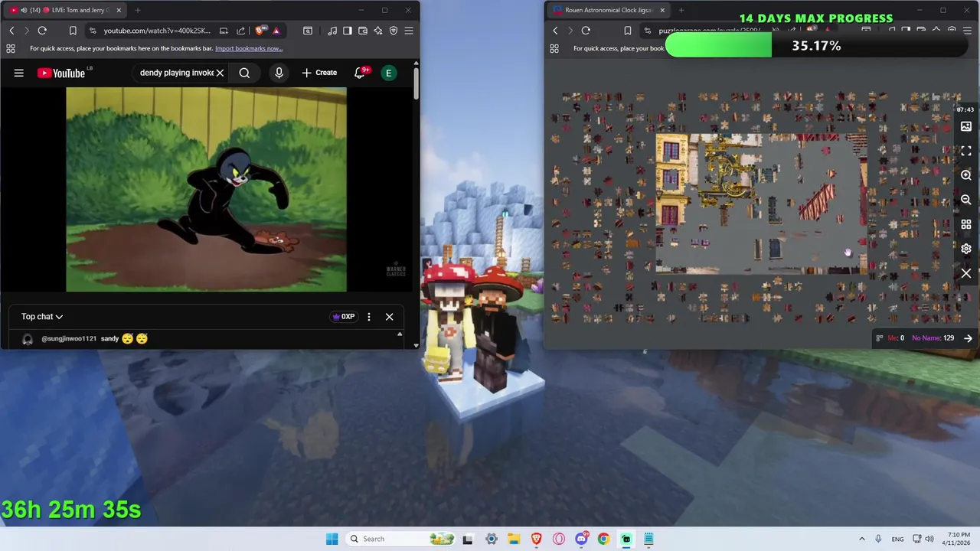Click the Tom and Jerry video player
Screen dimensions: 980x551
[206, 189]
